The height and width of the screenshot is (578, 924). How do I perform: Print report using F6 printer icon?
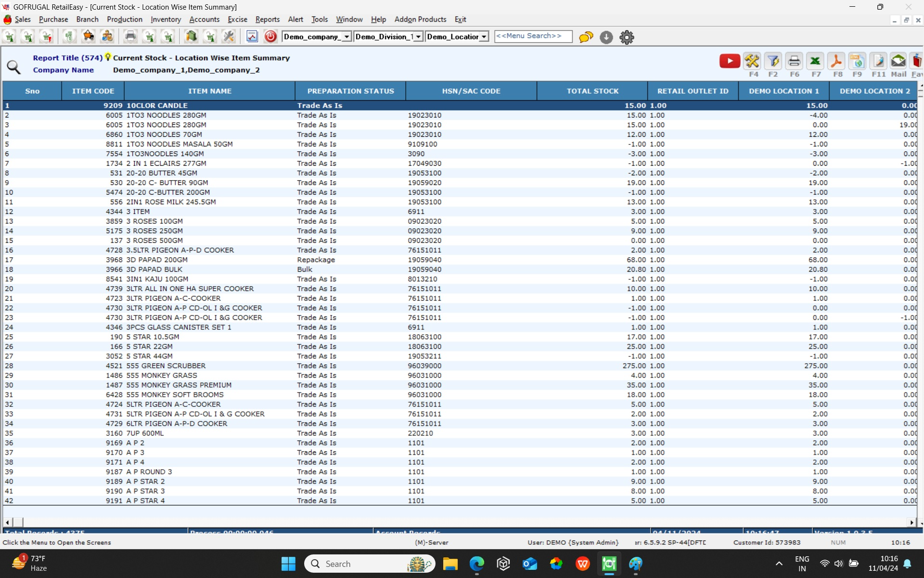(794, 61)
